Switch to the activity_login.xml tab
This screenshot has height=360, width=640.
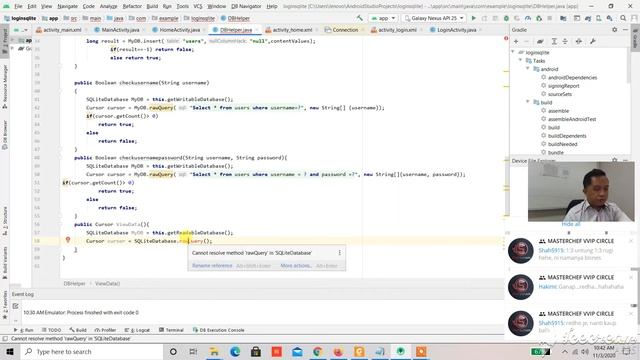(396, 30)
